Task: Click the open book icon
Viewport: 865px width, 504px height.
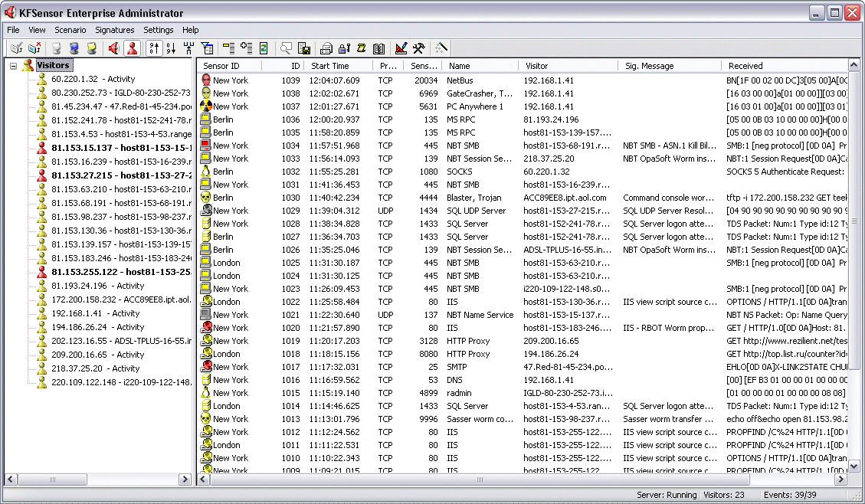Action: [x=379, y=48]
